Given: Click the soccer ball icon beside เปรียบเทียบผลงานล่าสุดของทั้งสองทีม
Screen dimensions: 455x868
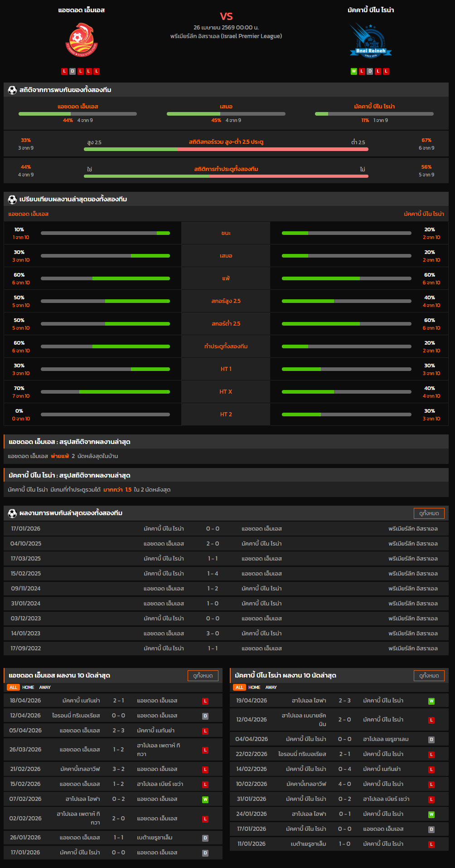Looking at the screenshot, I should click(x=12, y=199).
